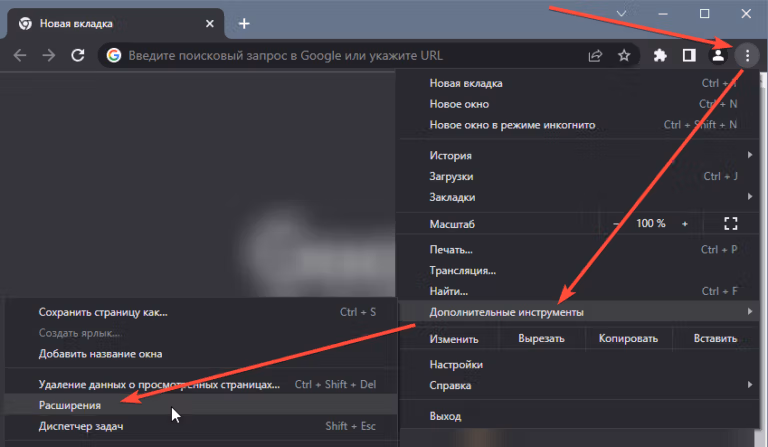Expand the История submenu
The height and width of the screenshot is (447, 768).
(580, 155)
